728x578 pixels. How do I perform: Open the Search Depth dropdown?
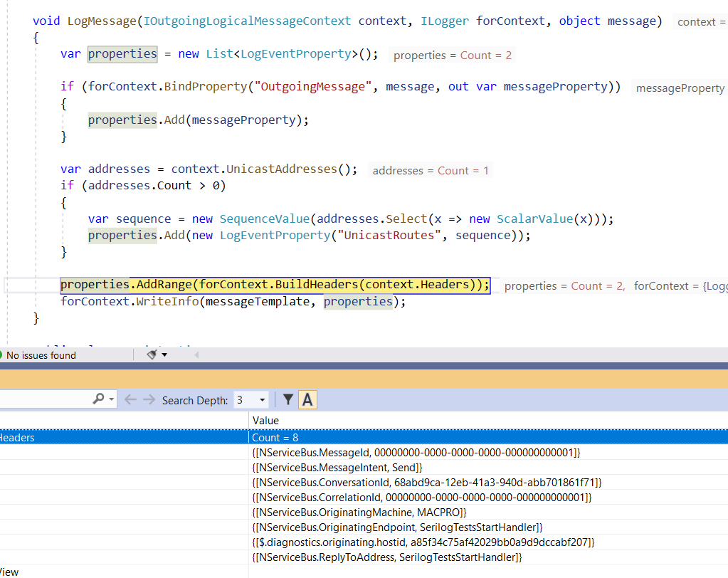click(x=261, y=400)
